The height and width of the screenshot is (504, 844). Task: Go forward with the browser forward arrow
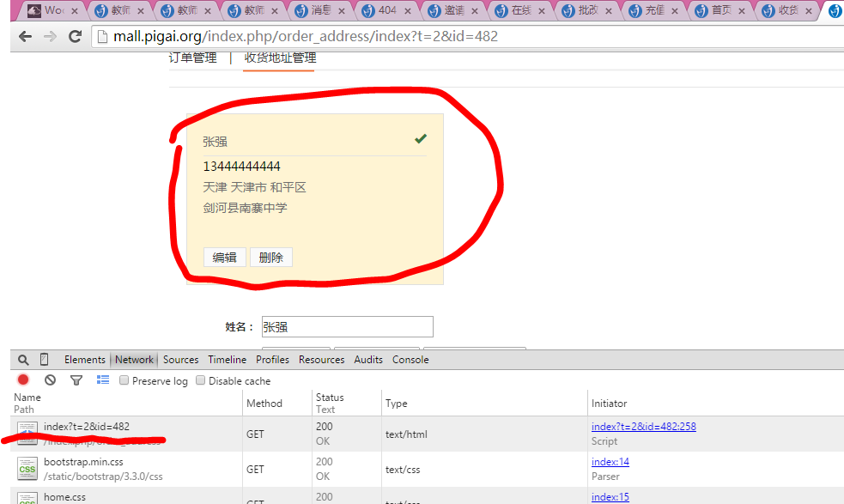pyautogui.click(x=50, y=37)
